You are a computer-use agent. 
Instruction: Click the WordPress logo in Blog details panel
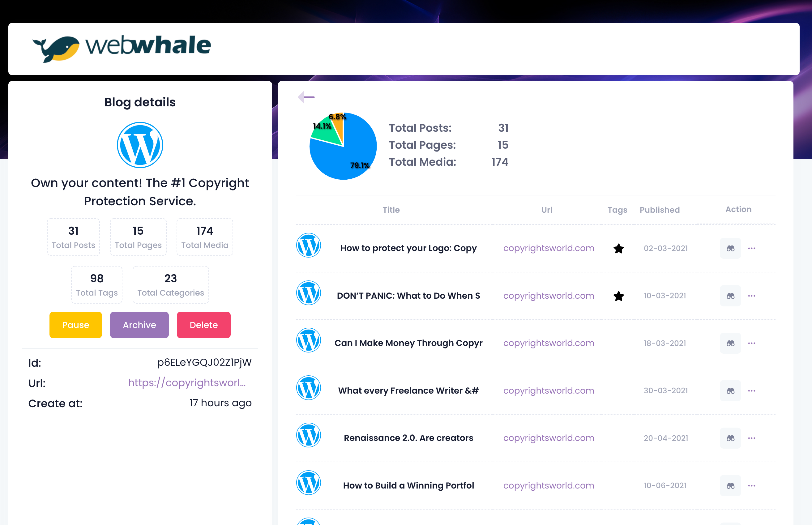coord(140,145)
